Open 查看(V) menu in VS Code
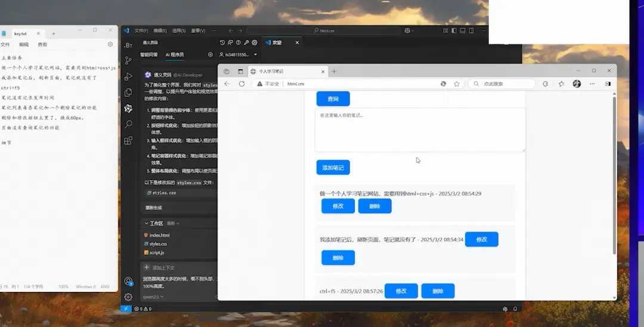 [x=197, y=31]
